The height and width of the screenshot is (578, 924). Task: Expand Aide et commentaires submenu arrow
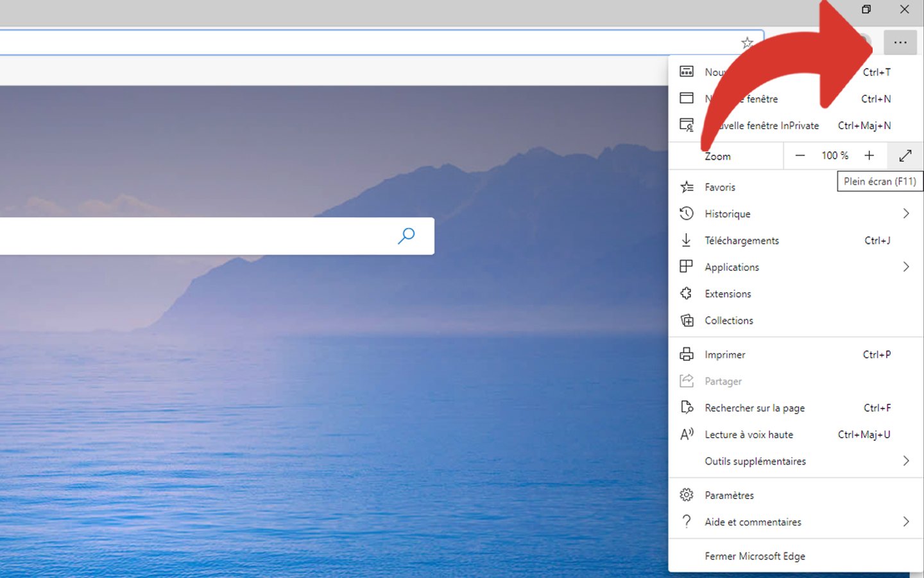pyautogui.click(x=905, y=521)
